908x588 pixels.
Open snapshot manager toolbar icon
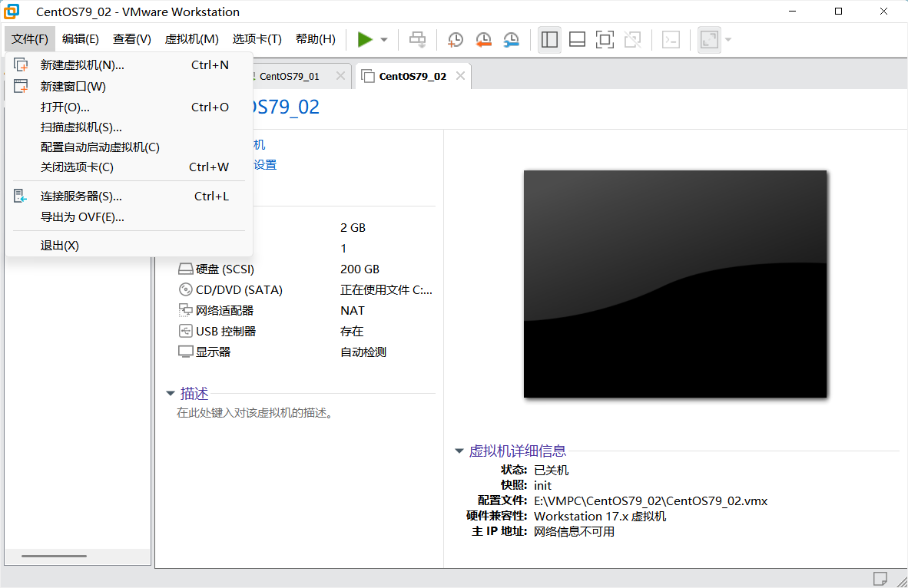pos(512,39)
